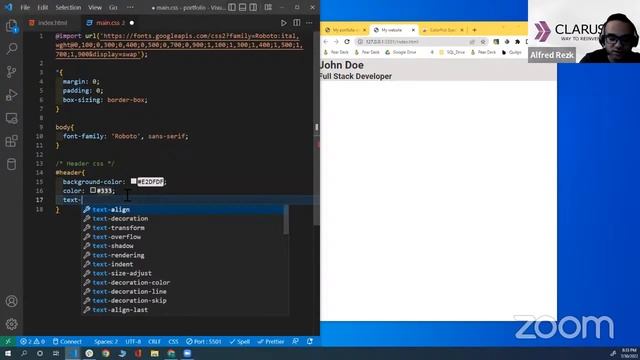Screen dimensions: 640x360
Task: Switch to the My portfolio Chrome tab
Action: coord(344,30)
